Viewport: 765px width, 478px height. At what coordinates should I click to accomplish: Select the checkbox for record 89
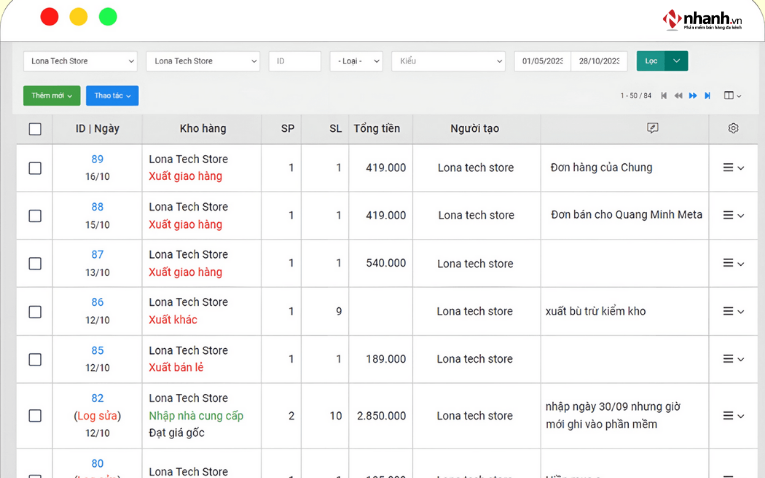tap(35, 168)
